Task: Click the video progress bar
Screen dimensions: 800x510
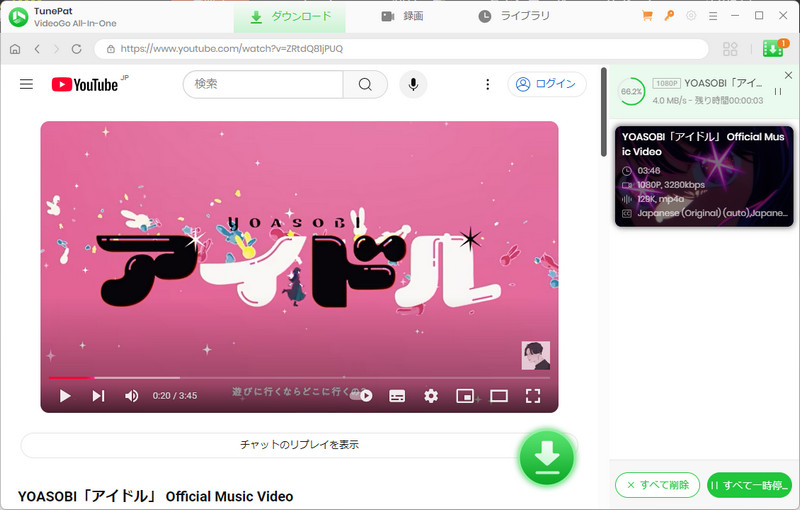Action: point(299,378)
